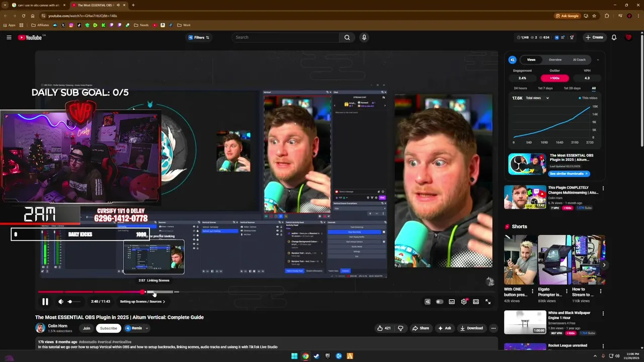This screenshot has height=362, width=644.
Task: Seek on the red video progress bar
Action: click(x=91, y=292)
